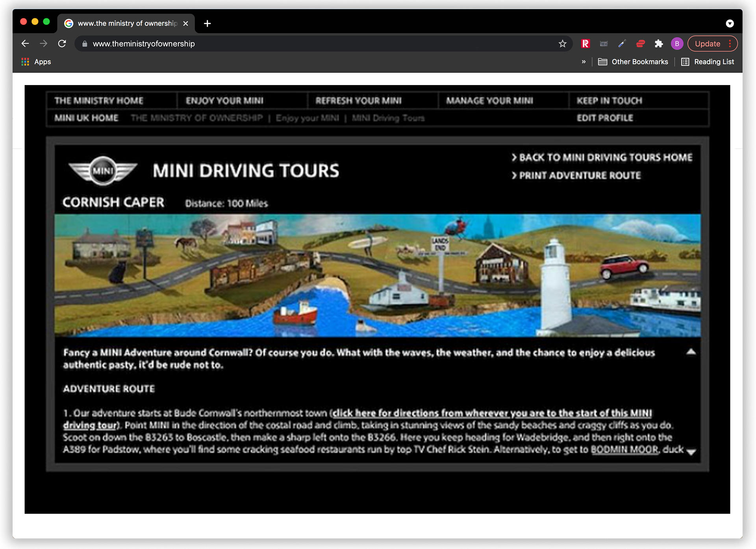The width and height of the screenshot is (756, 549).
Task: Go back with the browser back arrow
Action: click(x=25, y=44)
